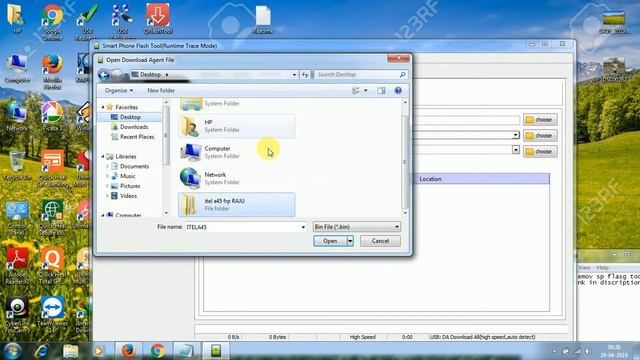The image size is (640, 360).
Task: Open the Network desktop icon
Action: coord(17,116)
